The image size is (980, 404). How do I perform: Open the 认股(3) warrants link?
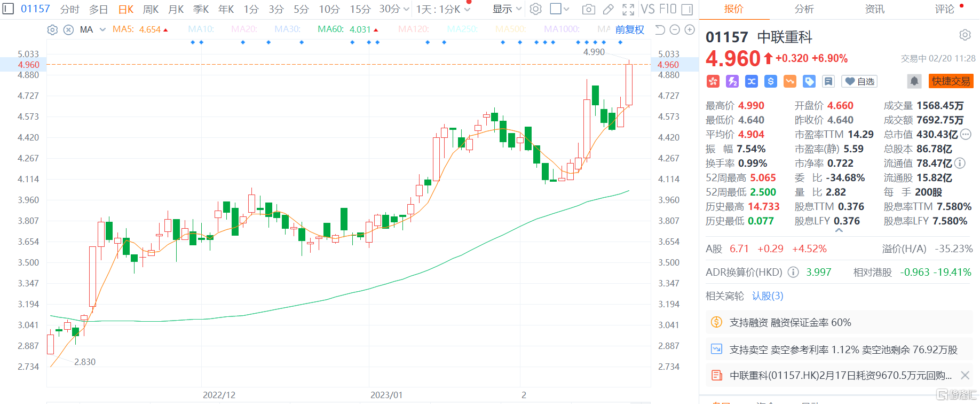(768, 296)
